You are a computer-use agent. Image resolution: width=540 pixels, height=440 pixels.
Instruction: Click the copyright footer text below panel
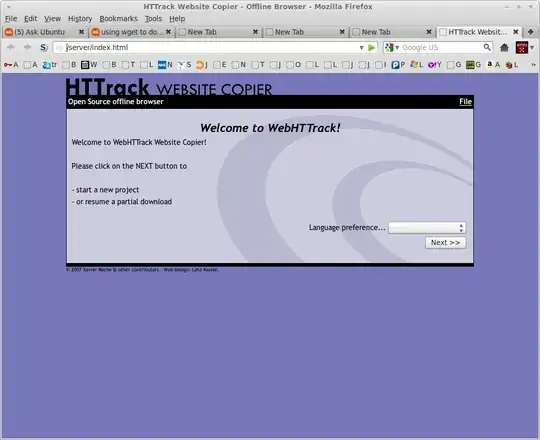click(142, 270)
